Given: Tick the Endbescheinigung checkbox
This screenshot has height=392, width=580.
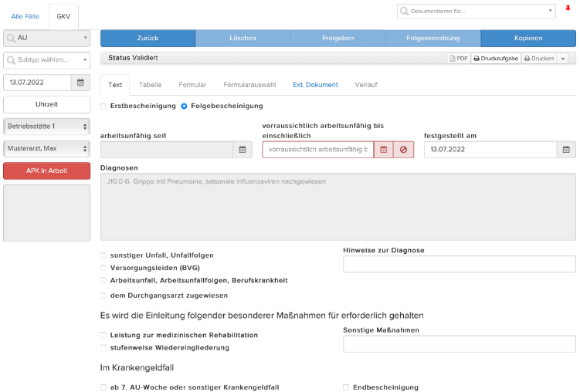Looking at the screenshot, I should coord(346,387).
